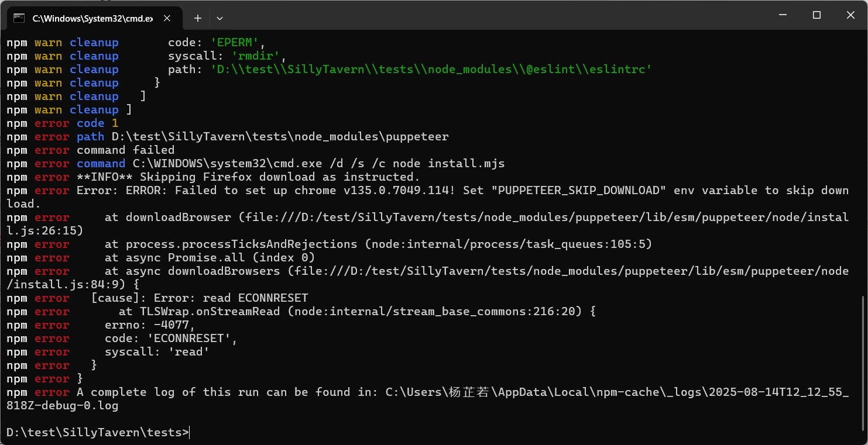Expand the new tab profile dropdown chevron

pyautogui.click(x=219, y=18)
